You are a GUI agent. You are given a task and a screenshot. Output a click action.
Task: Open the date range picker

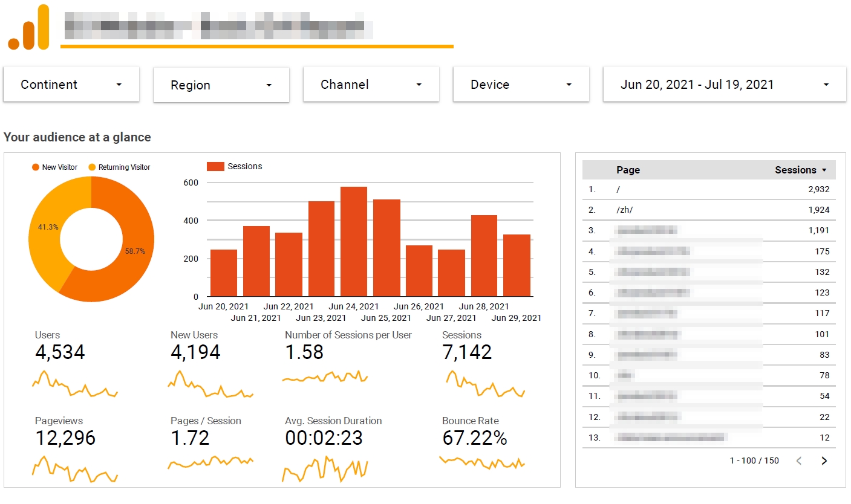(724, 85)
